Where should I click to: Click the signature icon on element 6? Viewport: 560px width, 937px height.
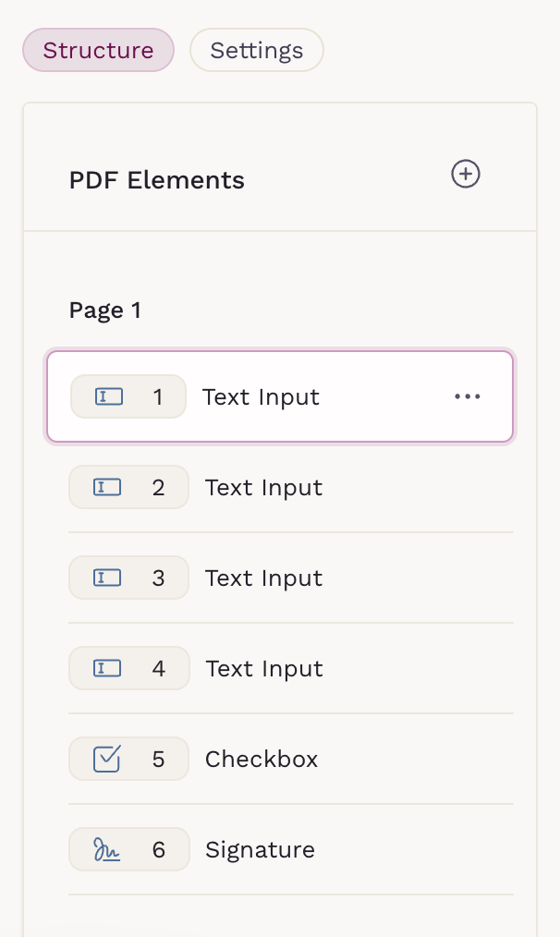pyautogui.click(x=108, y=850)
